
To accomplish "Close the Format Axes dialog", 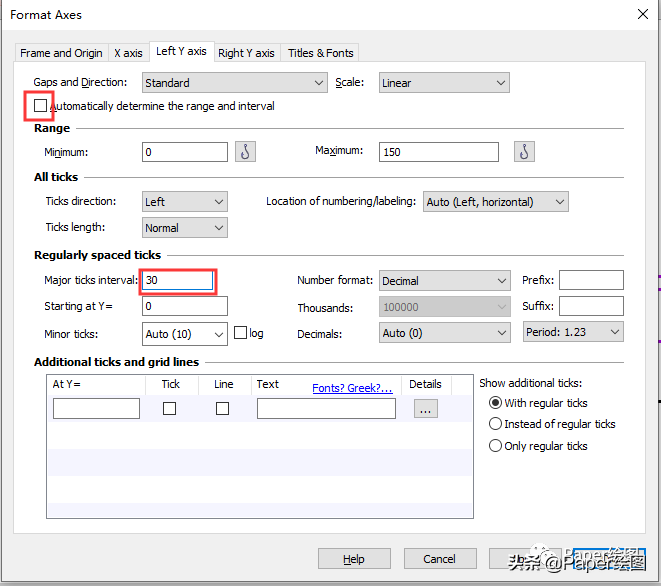I will 642,14.
